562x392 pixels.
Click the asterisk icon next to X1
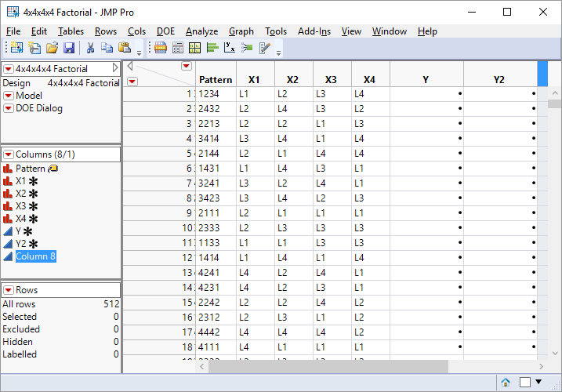pos(34,181)
